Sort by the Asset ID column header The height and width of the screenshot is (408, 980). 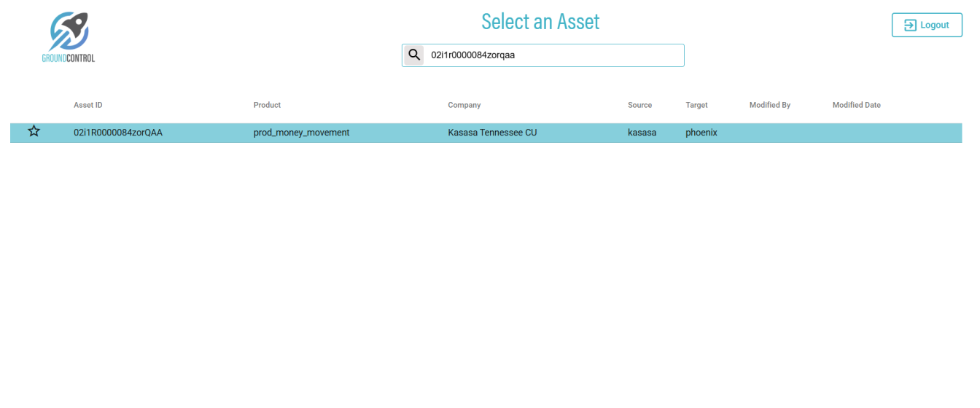(x=88, y=105)
